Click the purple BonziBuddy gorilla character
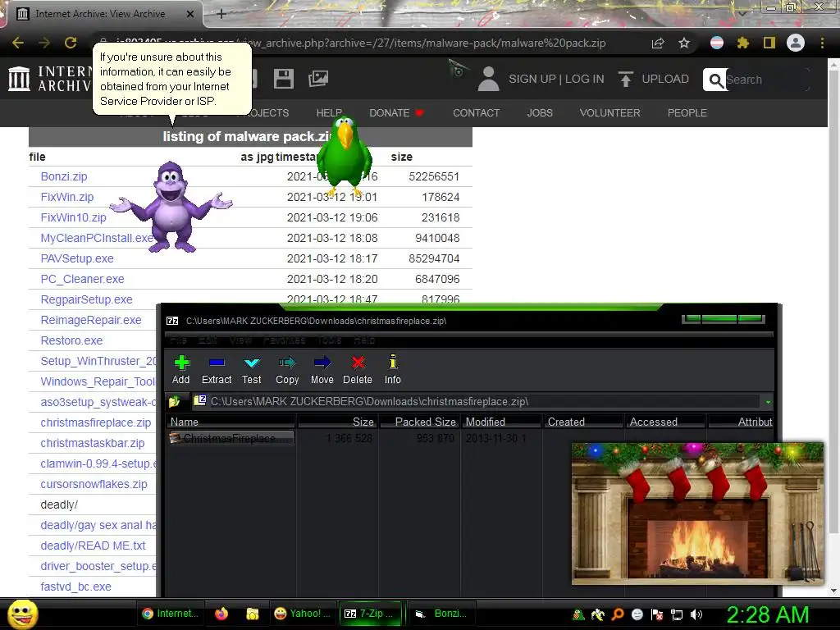This screenshot has height=630, width=840. (171, 208)
